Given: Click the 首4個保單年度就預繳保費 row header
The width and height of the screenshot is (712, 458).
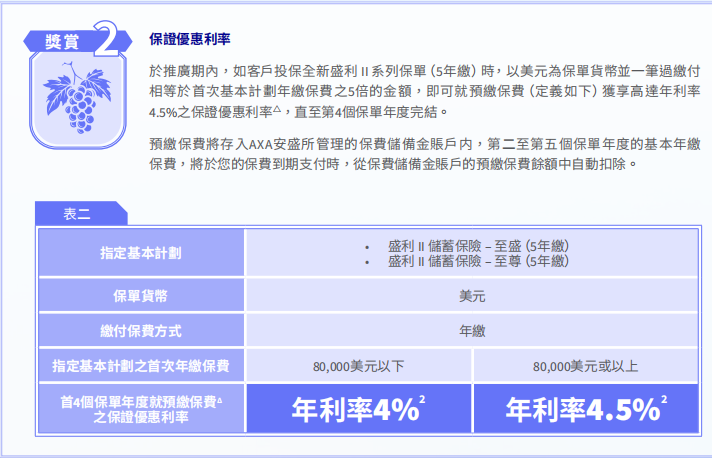Looking at the screenshot, I should pyautogui.click(x=141, y=409).
